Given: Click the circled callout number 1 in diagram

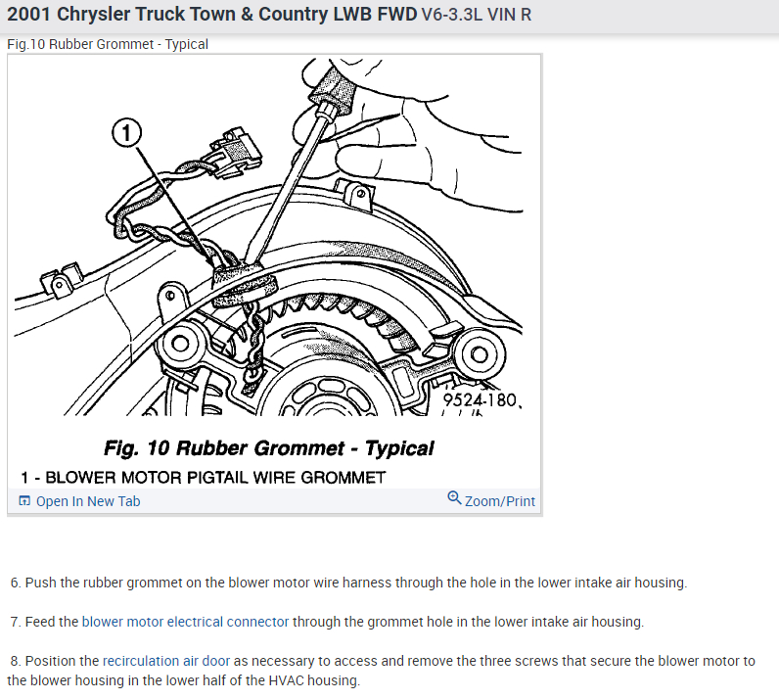Looking at the screenshot, I should (126, 133).
